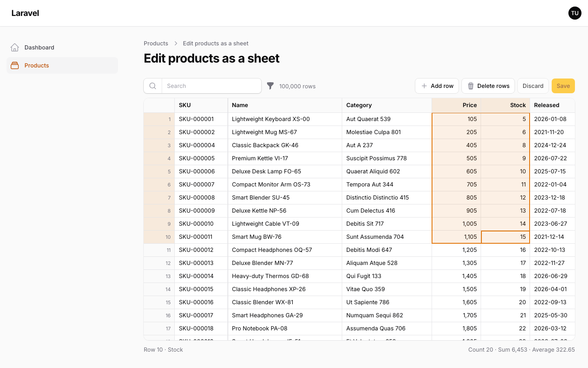The width and height of the screenshot is (588, 368).
Task: Click the Delete rows button
Action: (488, 86)
